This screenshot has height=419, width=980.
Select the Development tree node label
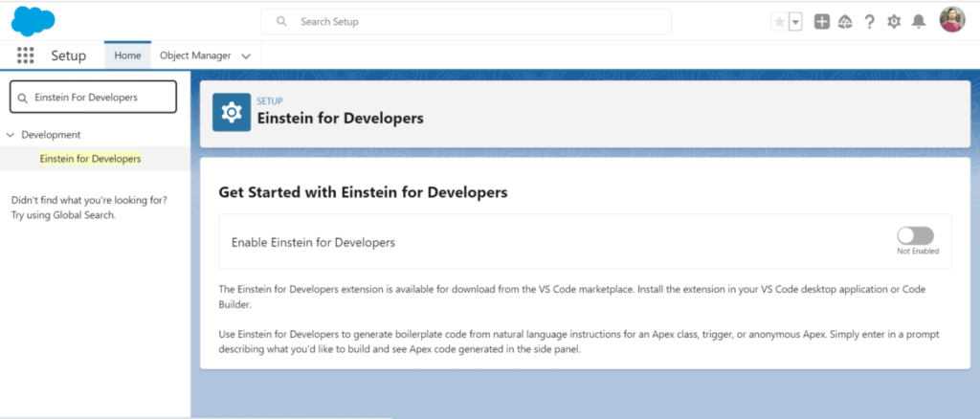point(52,134)
